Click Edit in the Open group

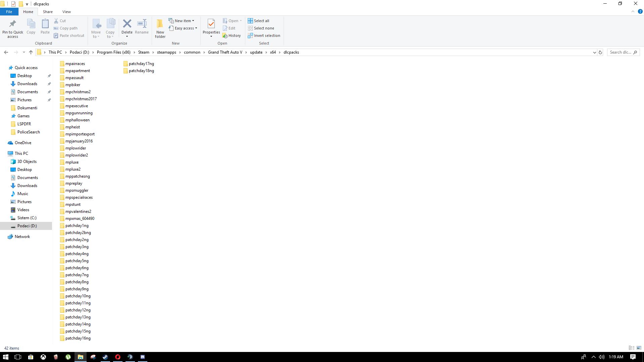click(x=229, y=28)
